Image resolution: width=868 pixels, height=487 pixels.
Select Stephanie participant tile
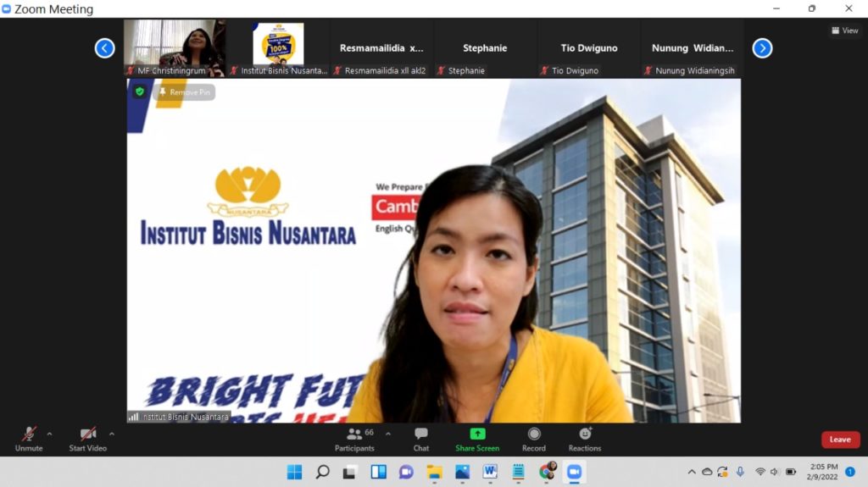point(485,48)
